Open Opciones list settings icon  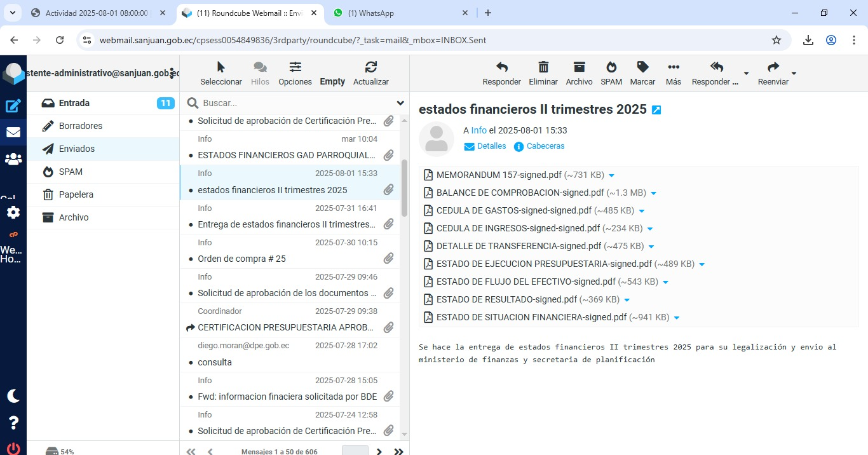point(295,67)
